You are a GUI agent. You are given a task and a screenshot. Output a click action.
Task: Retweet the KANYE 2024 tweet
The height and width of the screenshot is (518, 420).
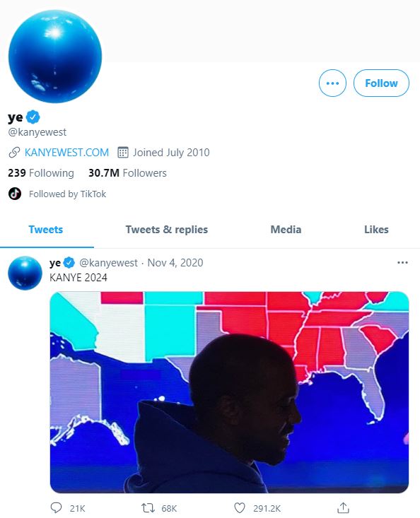(148, 508)
